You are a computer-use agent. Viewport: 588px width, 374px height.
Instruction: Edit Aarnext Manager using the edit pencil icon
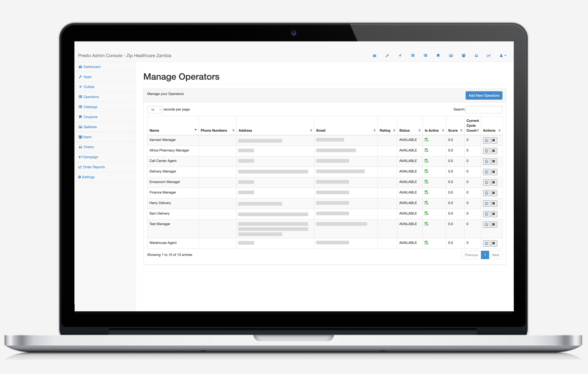pyautogui.click(x=486, y=140)
